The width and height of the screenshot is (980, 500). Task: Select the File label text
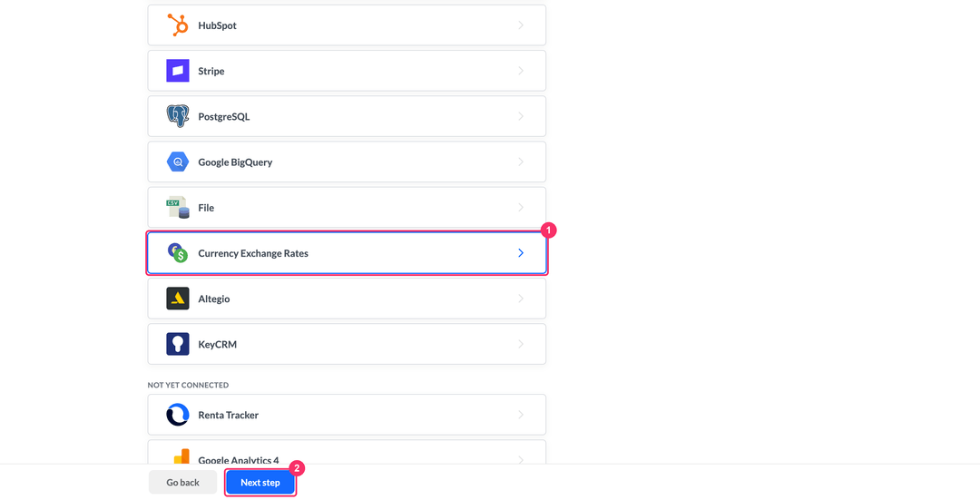(x=206, y=208)
